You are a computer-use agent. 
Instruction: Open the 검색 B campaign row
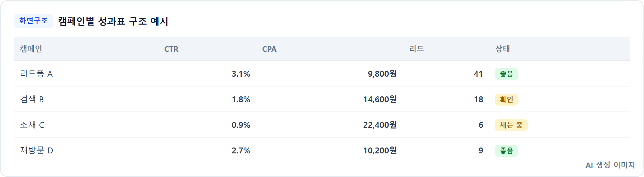pos(322,99)
